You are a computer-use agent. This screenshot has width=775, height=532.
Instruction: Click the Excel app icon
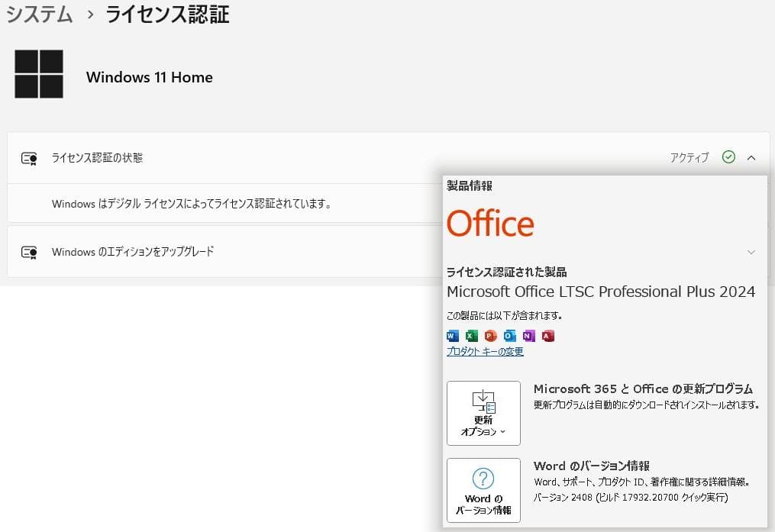coord(472,336)
